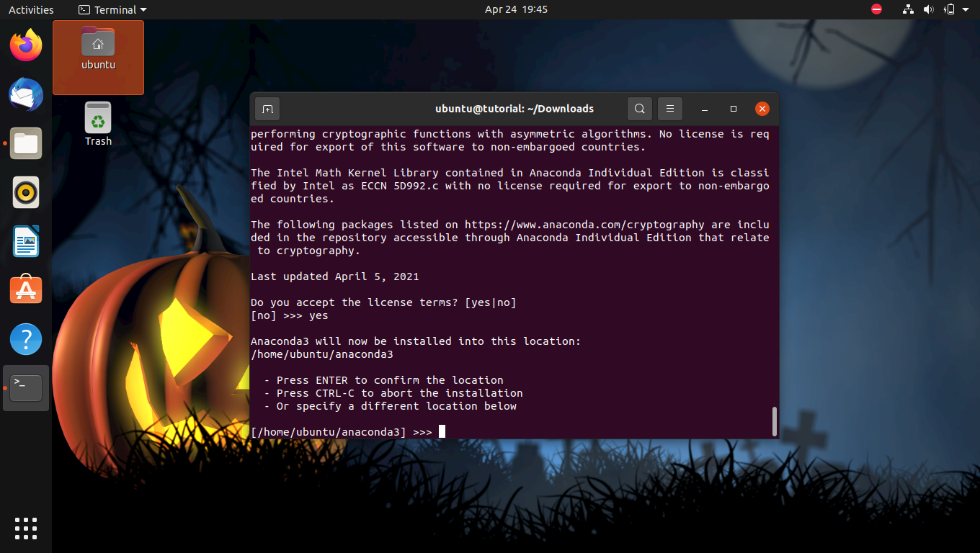Click the terminal title "ubuntu@tutorial: ~/Downloads"
980x553 pixels.
(514, 109)
